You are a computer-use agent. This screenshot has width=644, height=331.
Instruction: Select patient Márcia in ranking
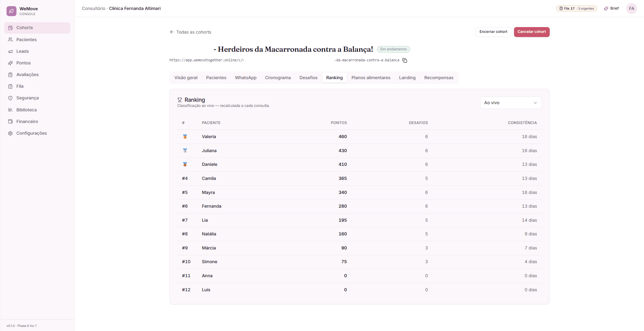coord(209,248)
